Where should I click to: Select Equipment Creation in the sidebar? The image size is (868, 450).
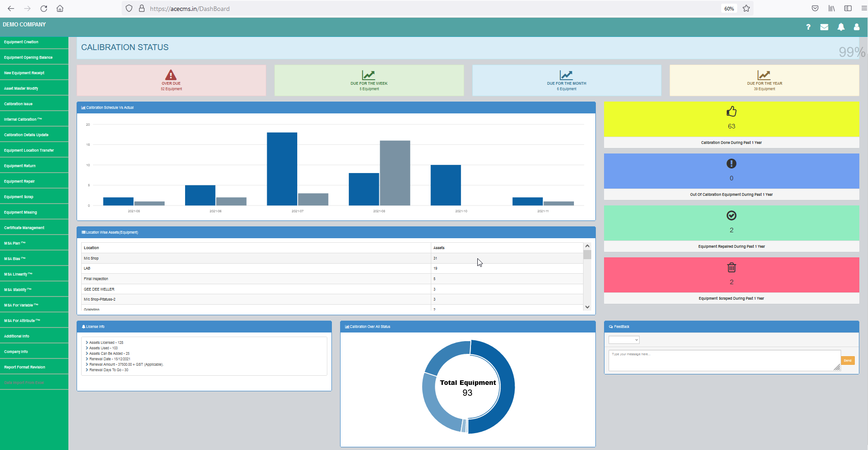(x=21, y=42)
